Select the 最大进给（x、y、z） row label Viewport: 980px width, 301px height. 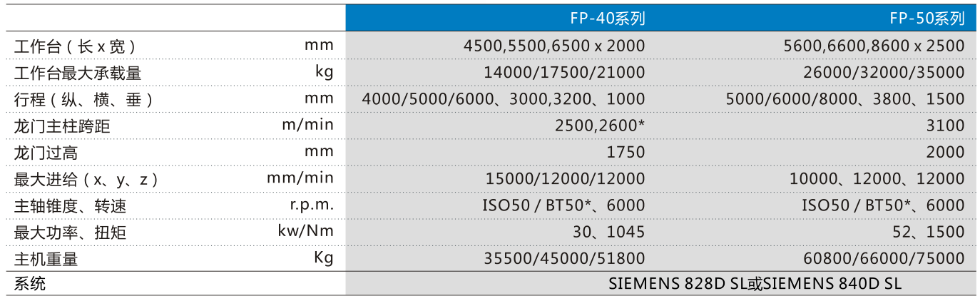click(x=86, y=180)
